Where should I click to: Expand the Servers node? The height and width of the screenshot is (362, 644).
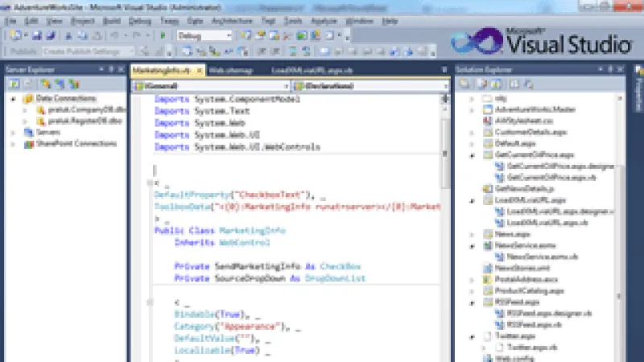(13, 133)
